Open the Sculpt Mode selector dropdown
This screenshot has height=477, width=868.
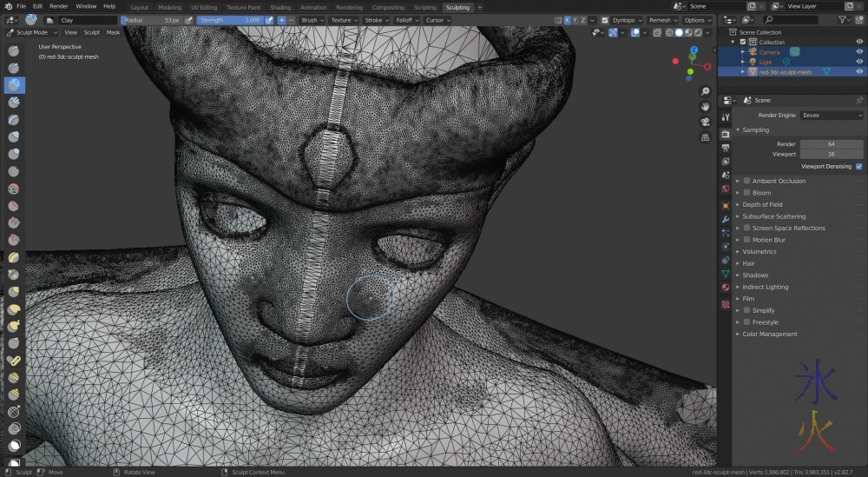(x=31, y=32)
